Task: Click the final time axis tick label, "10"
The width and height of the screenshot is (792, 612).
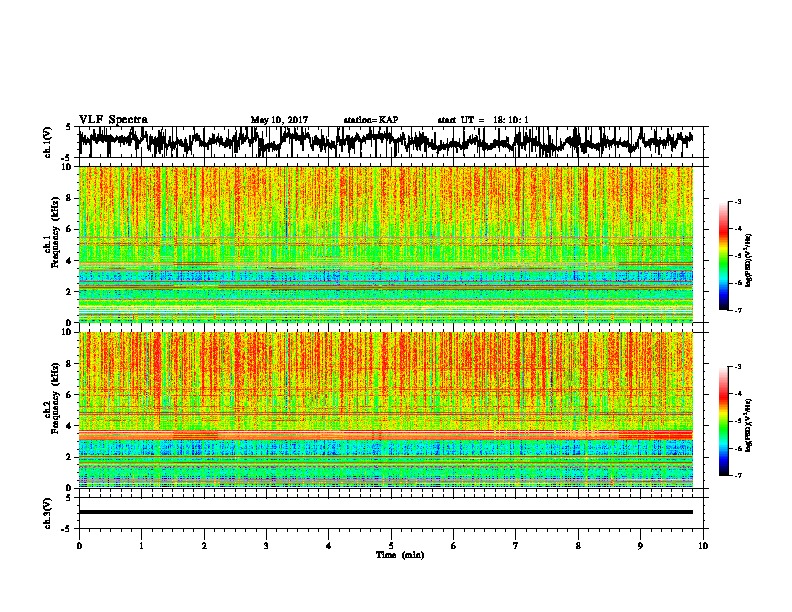Action: (x=703, y=546)
